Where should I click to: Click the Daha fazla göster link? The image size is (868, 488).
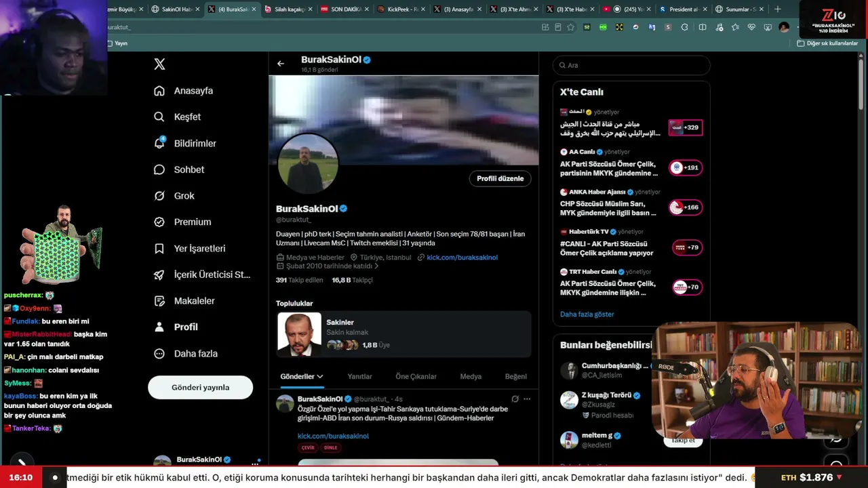(587, 314)
